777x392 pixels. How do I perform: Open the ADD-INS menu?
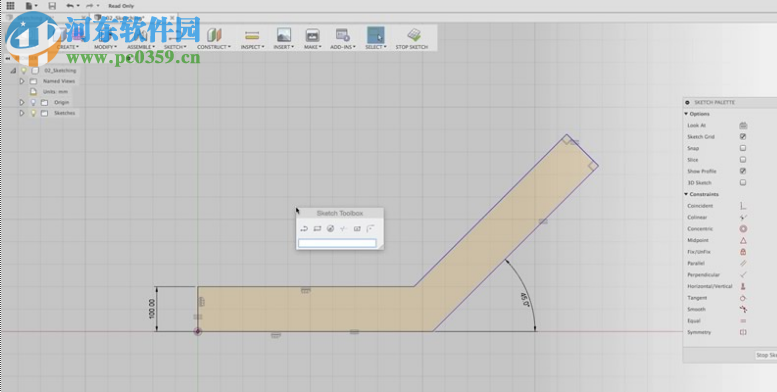click(343, 47)
